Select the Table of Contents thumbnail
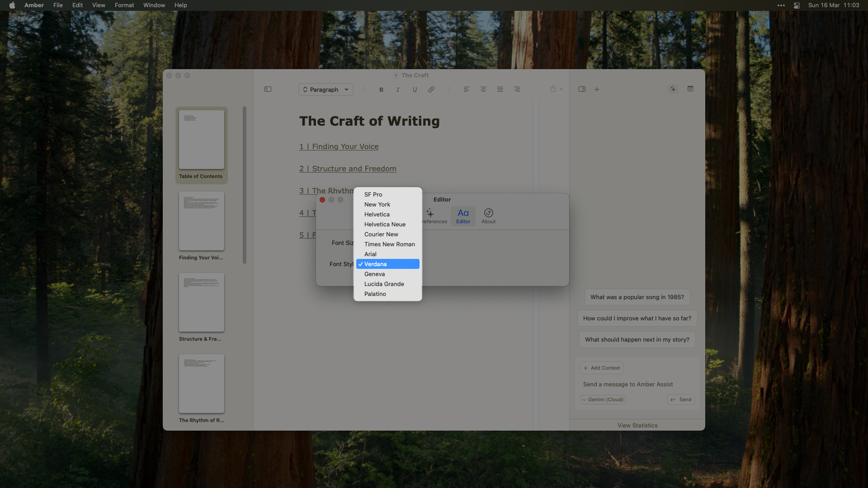This screenshot has width=868, height=488. click(201, 139)
